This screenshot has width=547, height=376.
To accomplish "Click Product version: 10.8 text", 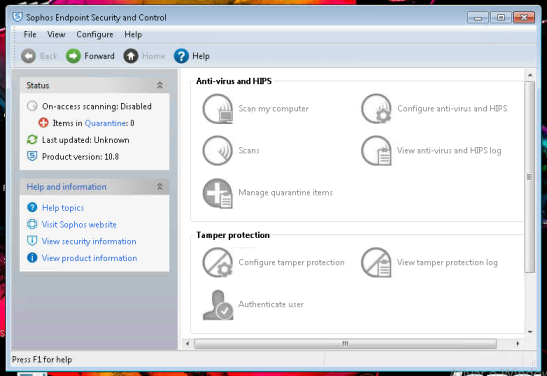I will point(81,157).
